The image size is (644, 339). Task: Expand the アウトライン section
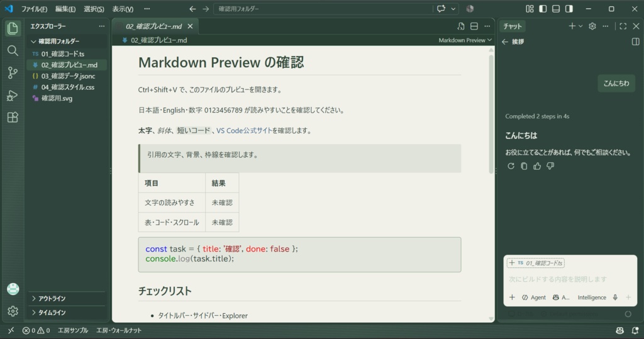point(67,298)
